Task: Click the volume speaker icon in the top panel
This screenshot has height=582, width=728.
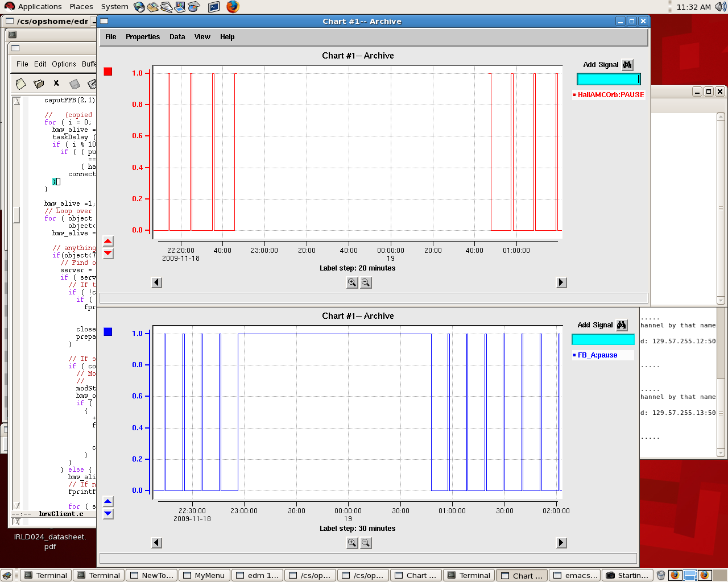Action: click(x=721, y=7)
